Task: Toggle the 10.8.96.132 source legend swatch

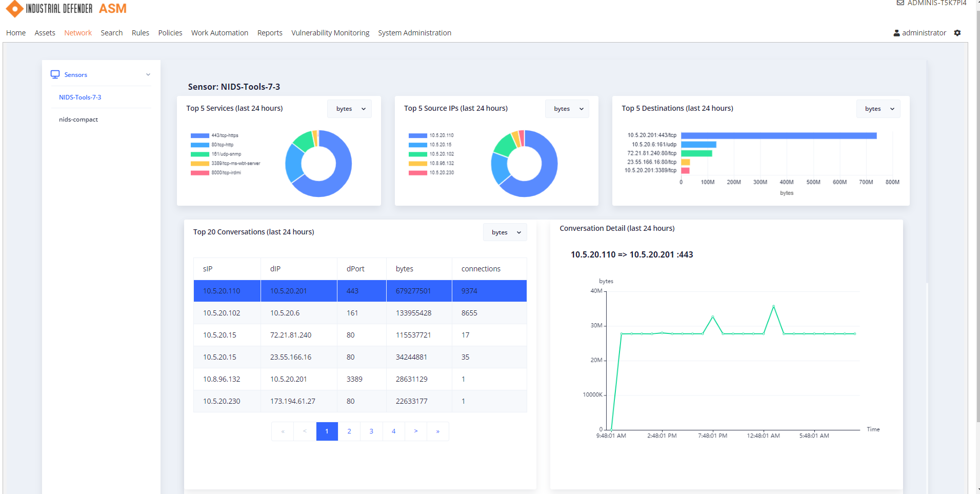Action: pos(418,164)
